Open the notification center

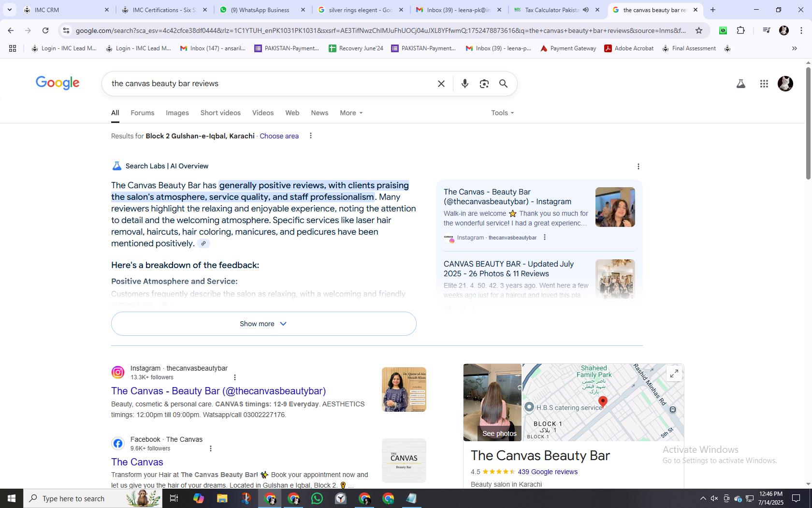[796, 498]
